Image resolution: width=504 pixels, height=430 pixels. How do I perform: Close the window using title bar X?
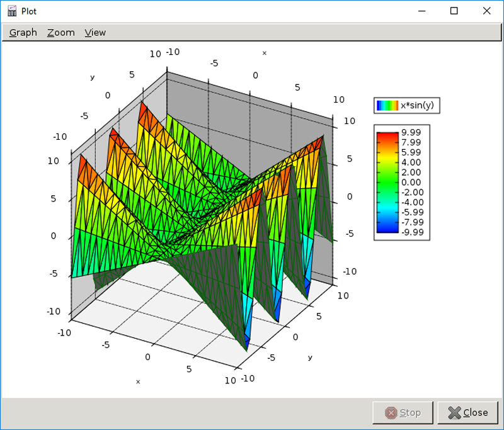[486, 11]
